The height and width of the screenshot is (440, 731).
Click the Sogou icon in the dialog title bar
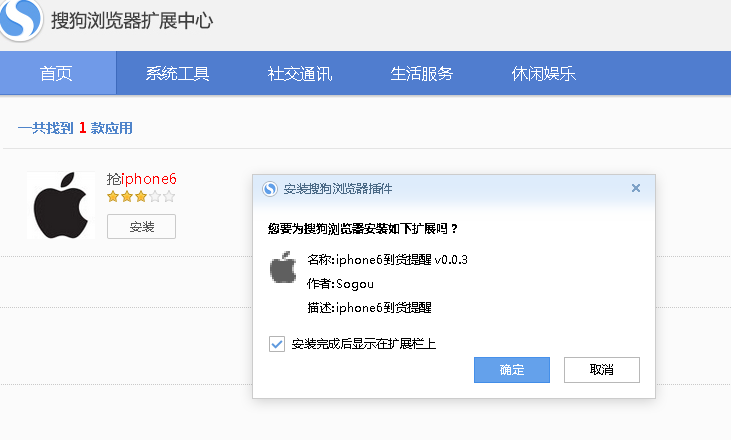[x=270, y=189]
